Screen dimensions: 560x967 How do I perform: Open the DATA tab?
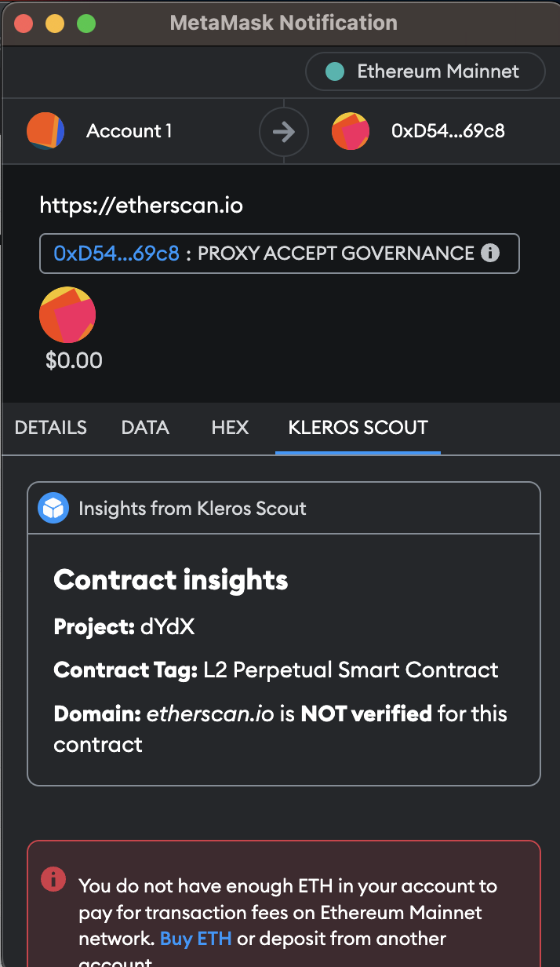(145, 428)
